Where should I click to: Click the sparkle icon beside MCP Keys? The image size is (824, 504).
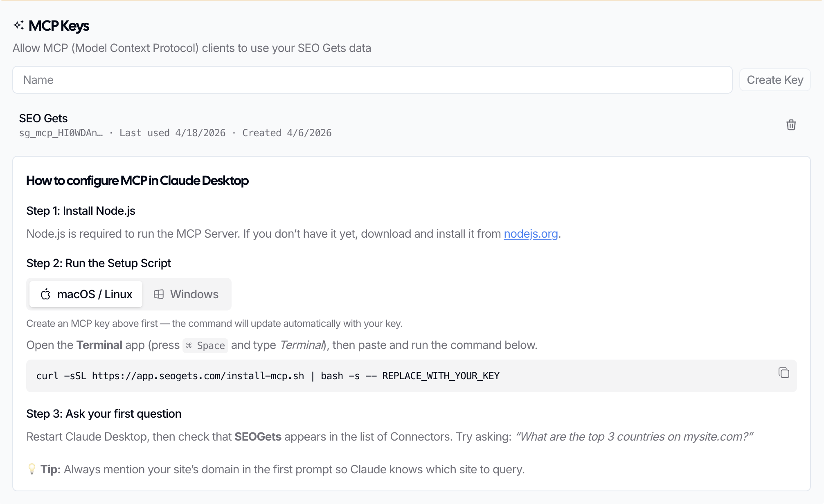click(19, 25)
